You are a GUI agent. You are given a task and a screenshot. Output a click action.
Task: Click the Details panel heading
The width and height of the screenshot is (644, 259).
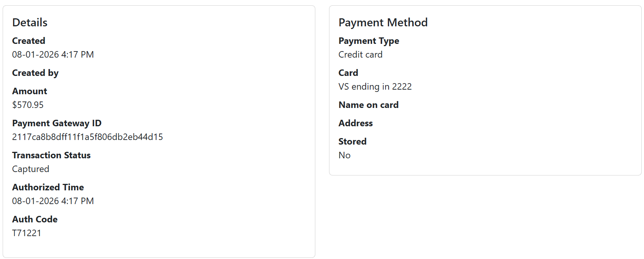click(x=30, y=23)
